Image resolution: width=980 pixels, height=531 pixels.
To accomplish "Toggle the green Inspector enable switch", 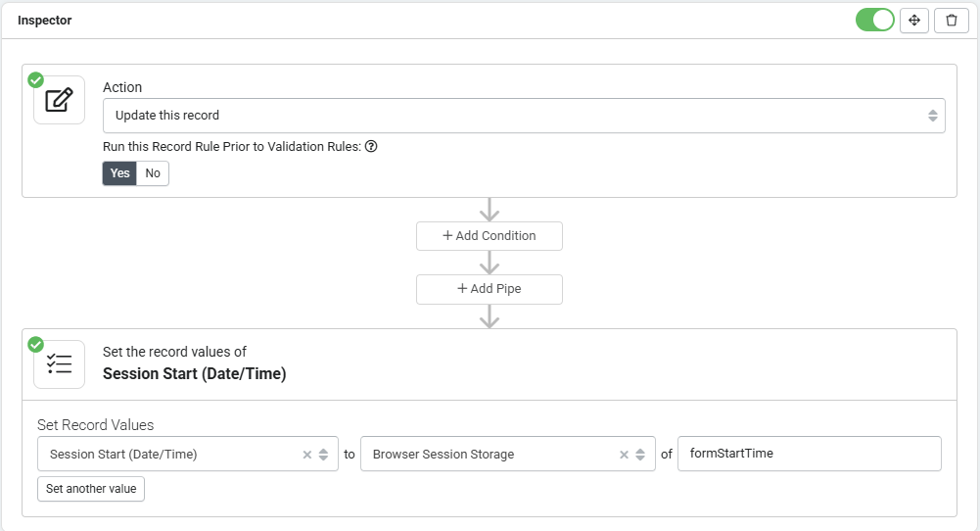I will [875, 20].
